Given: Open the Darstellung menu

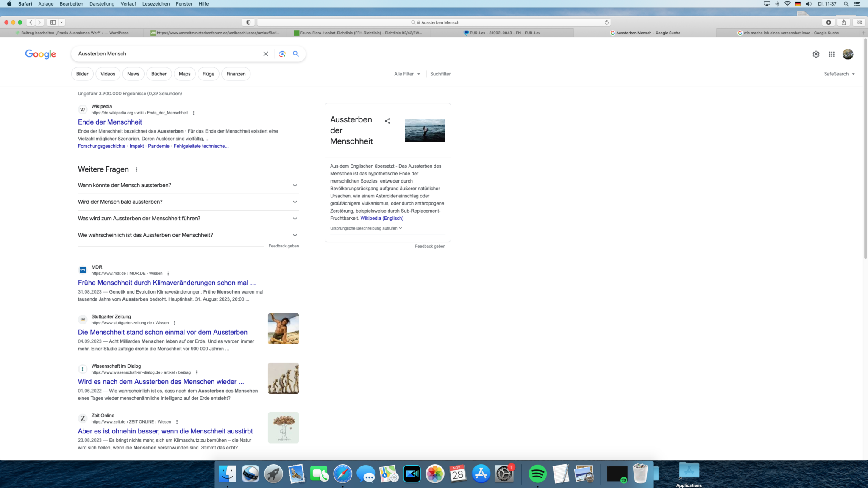Looking at the screenshot, I should point(102,4).
